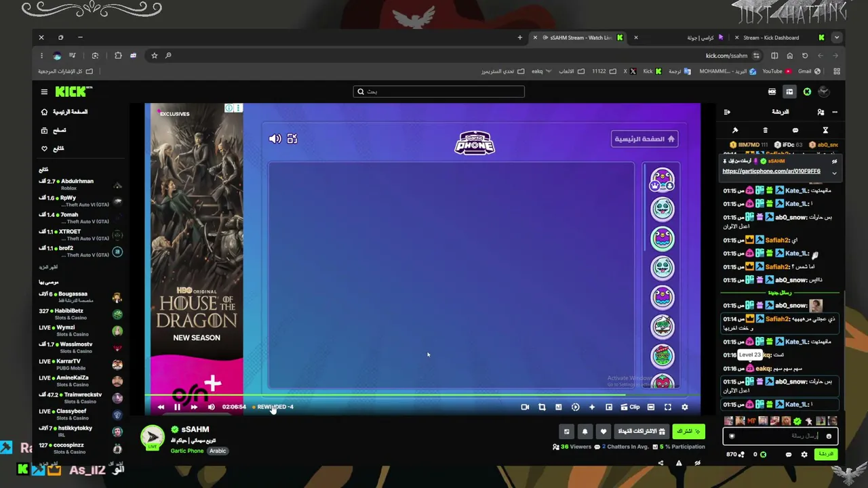Click the sSAHM channel avatar

click(153, 437)
